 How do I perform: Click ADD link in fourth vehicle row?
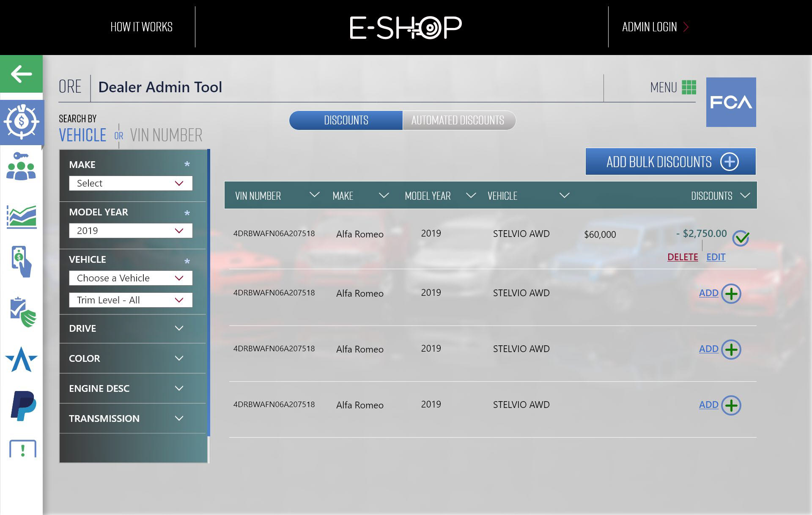(709, 405)
